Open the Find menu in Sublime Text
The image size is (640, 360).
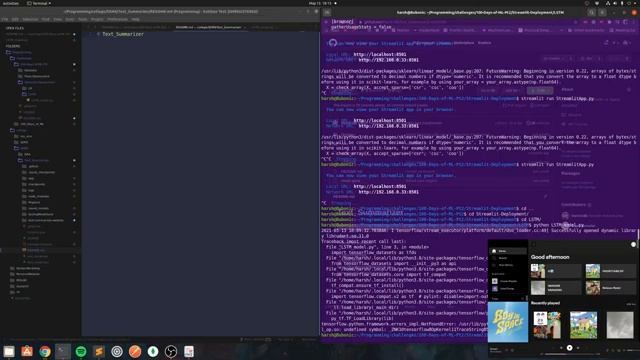point(46,19)
